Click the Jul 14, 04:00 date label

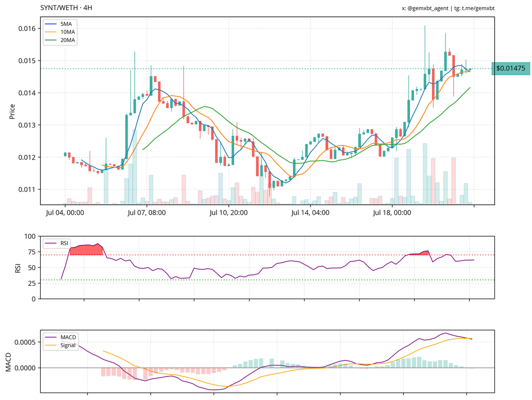click(310, 213)
